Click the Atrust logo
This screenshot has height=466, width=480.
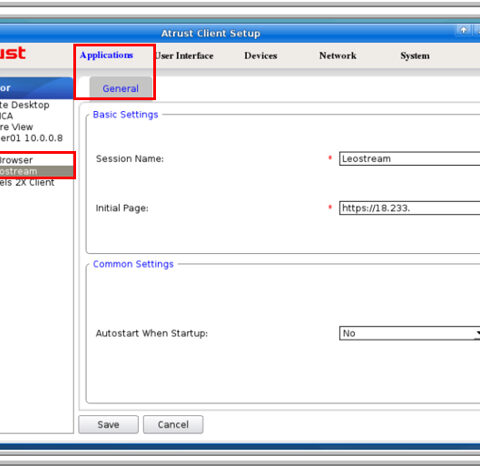pyautogui.click(x=13, y=53)
